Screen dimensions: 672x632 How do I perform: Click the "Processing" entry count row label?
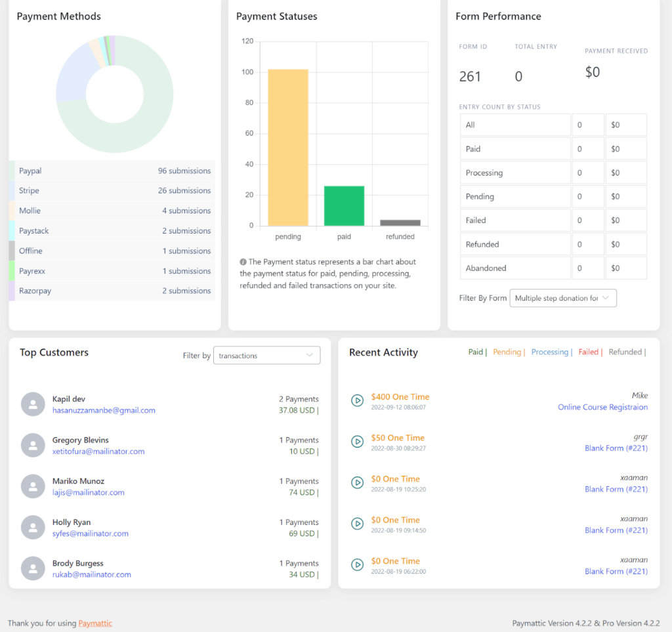click(x=484, y=173)
